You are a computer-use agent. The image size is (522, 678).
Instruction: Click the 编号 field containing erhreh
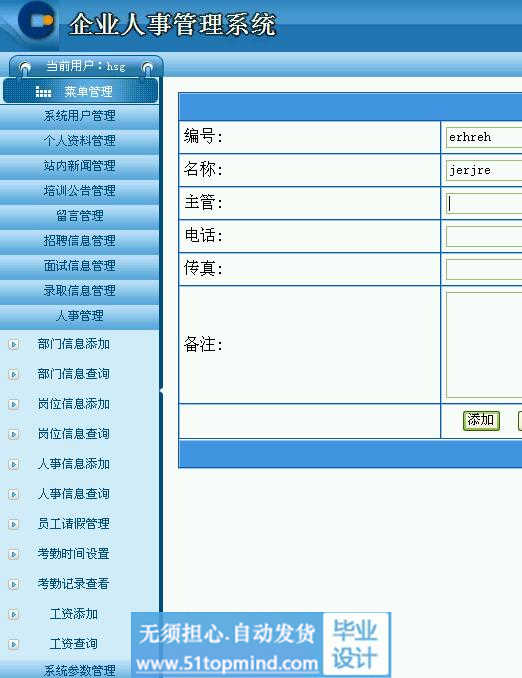[484, 138]
